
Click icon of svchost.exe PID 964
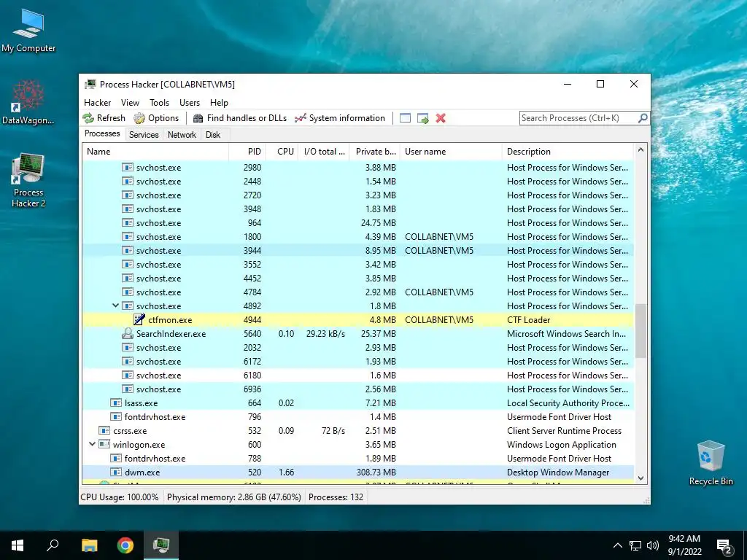(x=127, y=222)
